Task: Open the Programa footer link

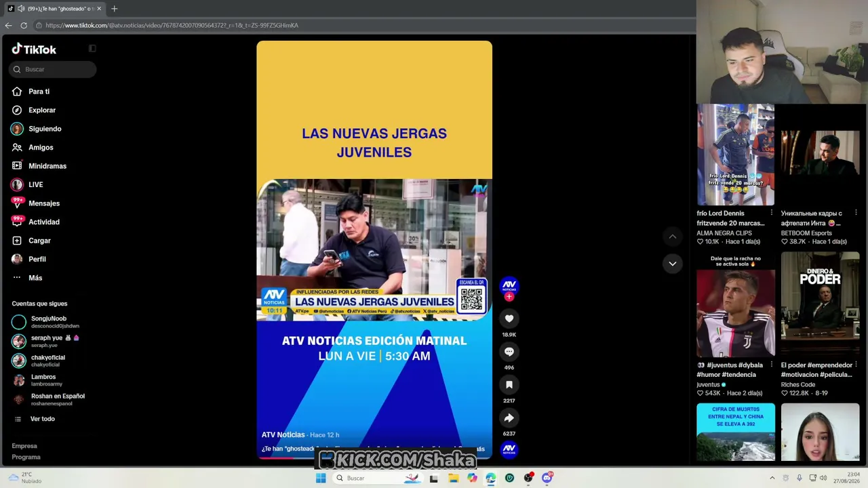Action: tap(26, 457)
